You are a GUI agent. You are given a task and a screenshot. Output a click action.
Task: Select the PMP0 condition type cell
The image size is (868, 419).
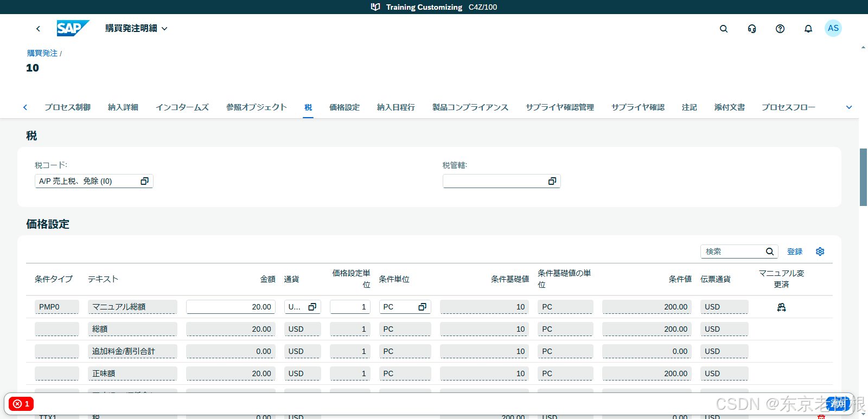point(57,307)
